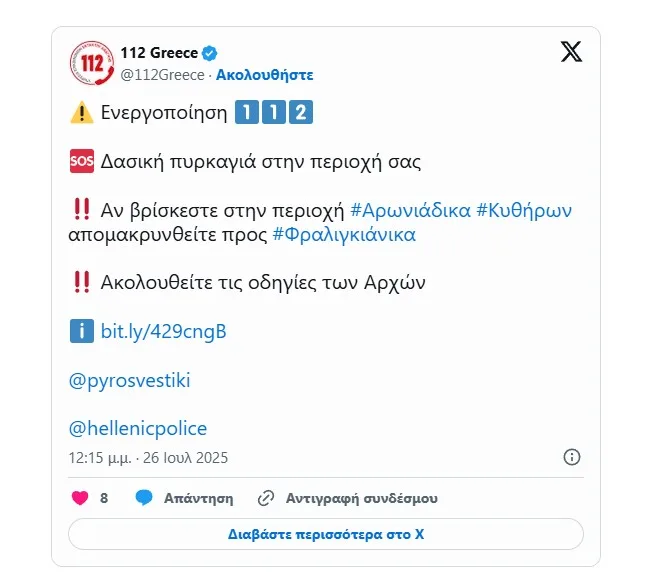Open the bit.ly/429cngB link

163,332
